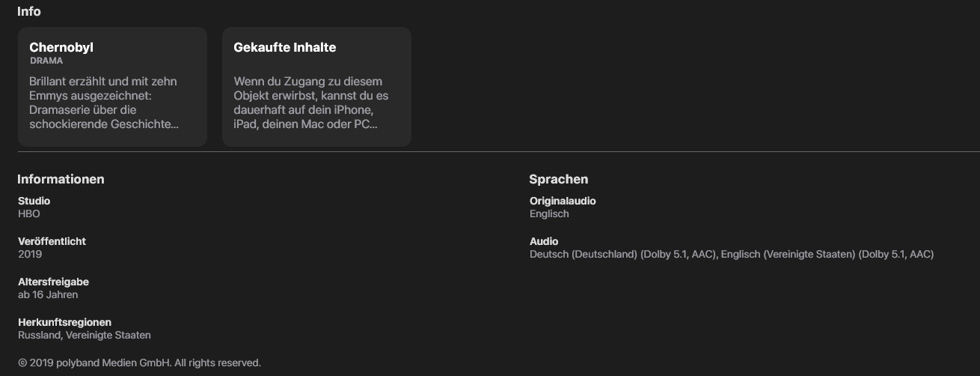This screenshot has height=376, width=980.
Task: Click the Originalaudio label
Action: click(563, 201)
